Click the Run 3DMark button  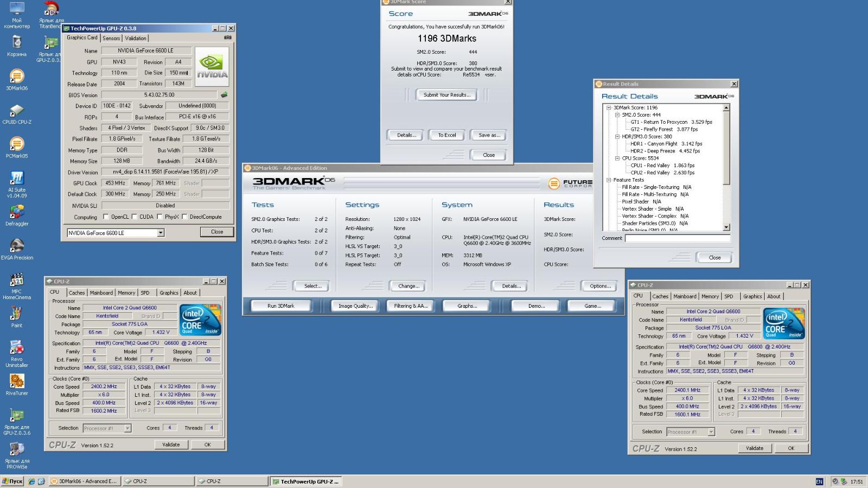click(x=281, y=306)
